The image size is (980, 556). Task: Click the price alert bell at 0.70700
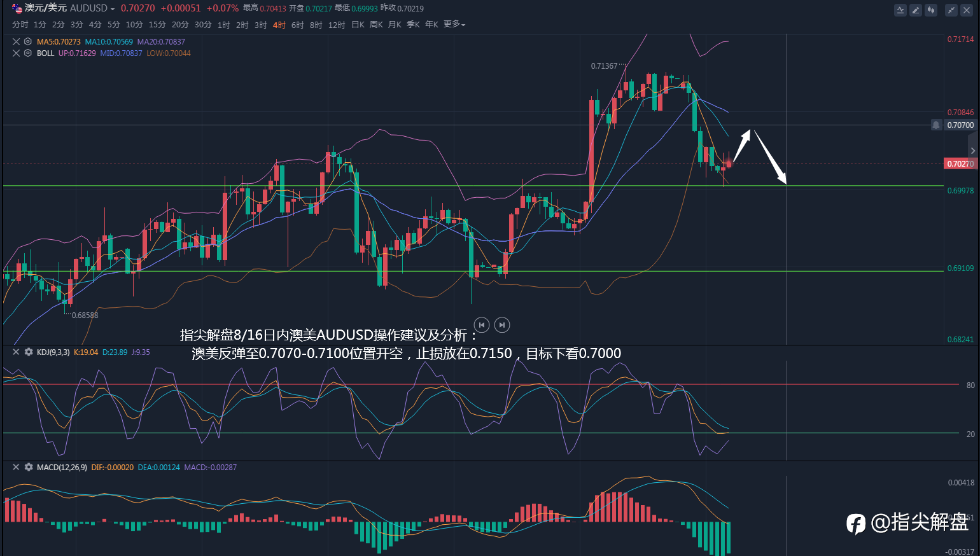click(936, 125)
